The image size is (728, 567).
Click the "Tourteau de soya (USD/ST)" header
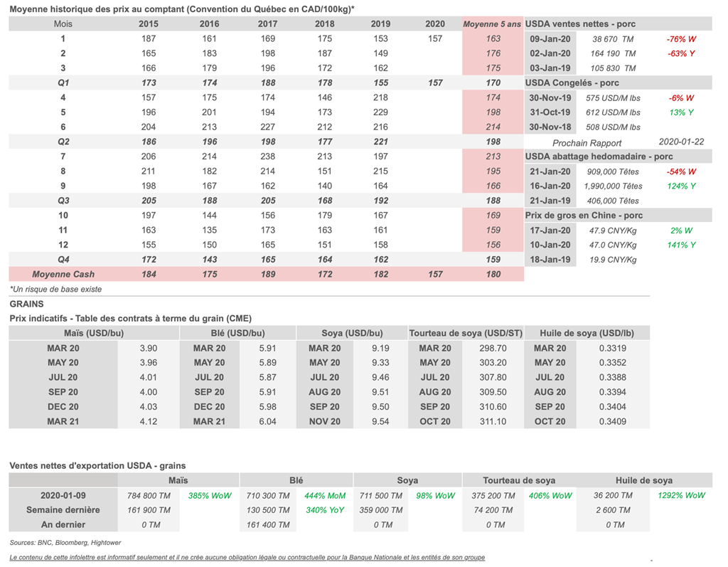click(x=466, y=333)
